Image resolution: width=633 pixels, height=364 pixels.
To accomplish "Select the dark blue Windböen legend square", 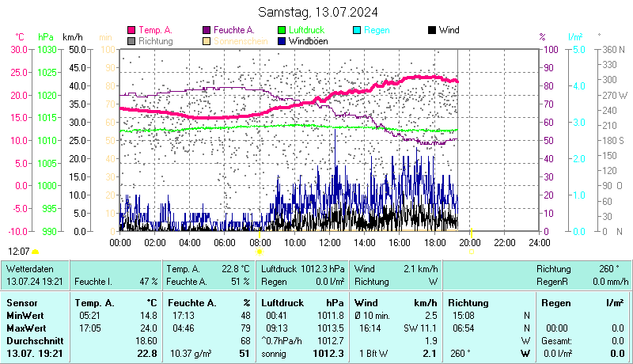I will (283, 40).
